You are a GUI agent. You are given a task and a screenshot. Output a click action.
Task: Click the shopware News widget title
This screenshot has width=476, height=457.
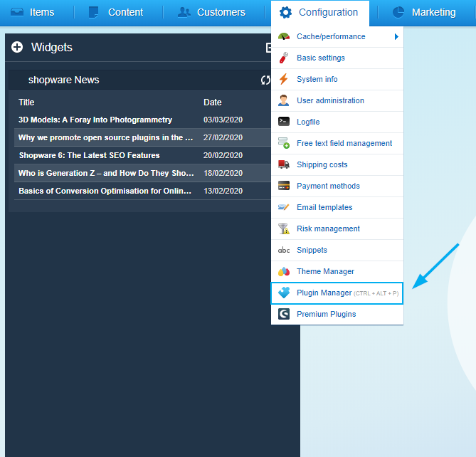64,80
